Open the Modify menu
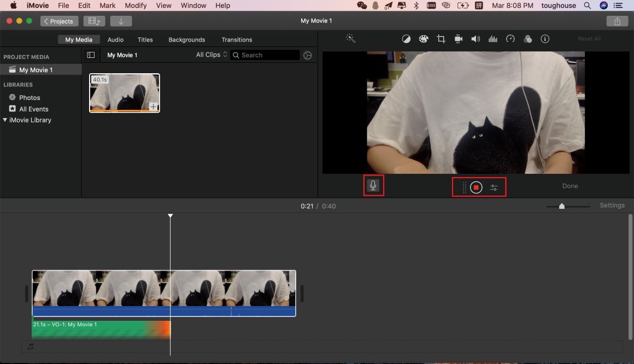 pos(136,5)
